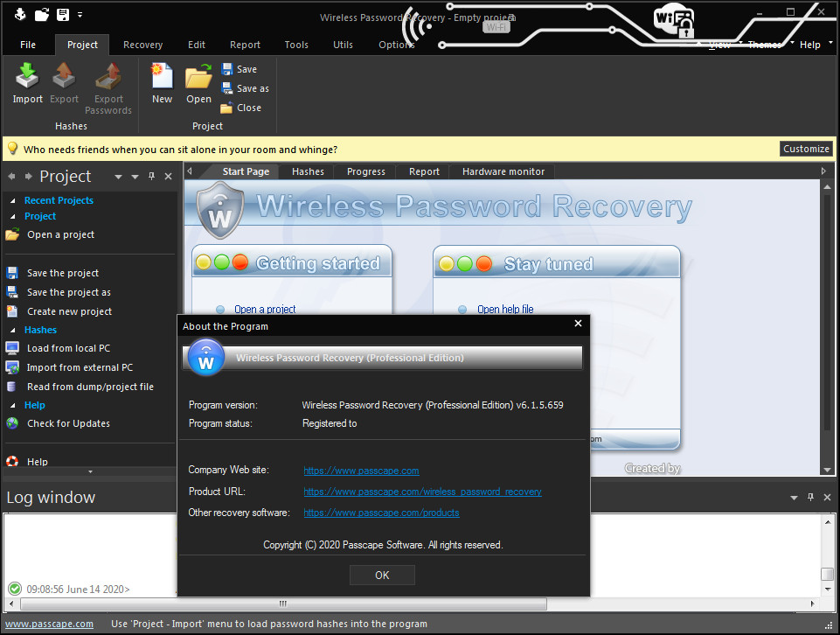Click the log entry timestamp 09:08:56 June 14 2020
840x635 pixels.
(x=78, y=589)
